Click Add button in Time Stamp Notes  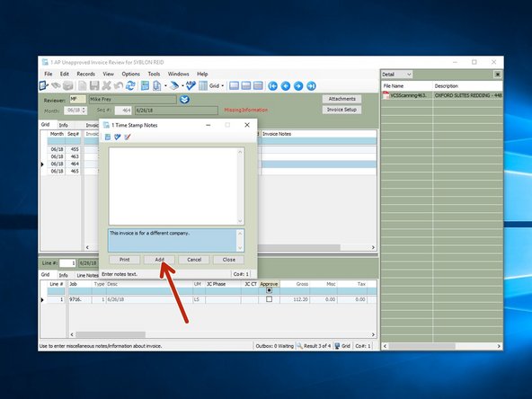(159, 260)
